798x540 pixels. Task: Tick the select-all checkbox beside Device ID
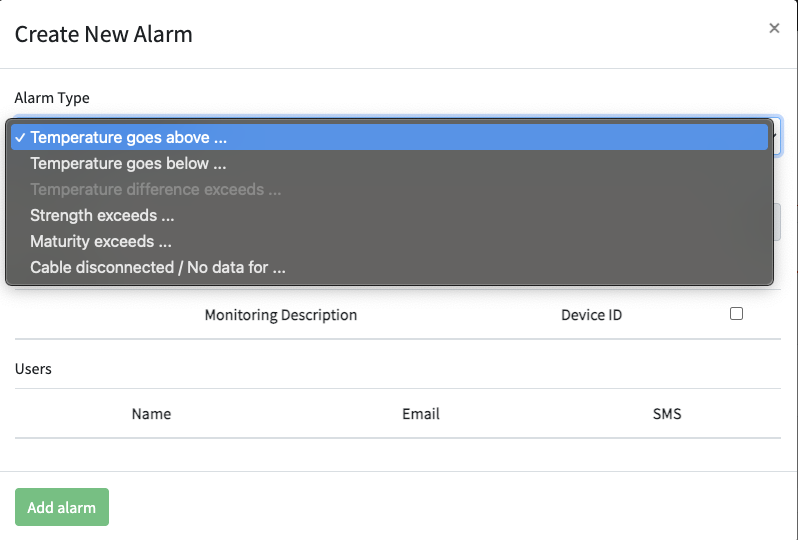pos(737,313)
